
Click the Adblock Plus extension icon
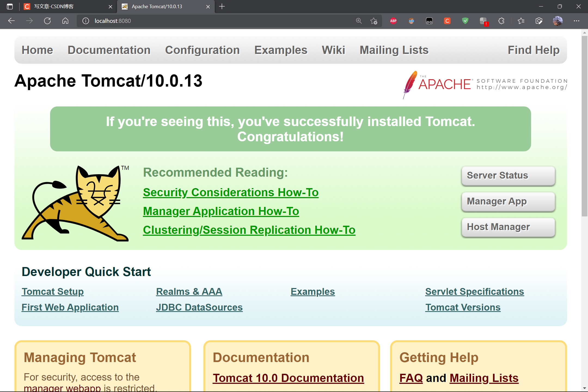click(x=393, y=21)
